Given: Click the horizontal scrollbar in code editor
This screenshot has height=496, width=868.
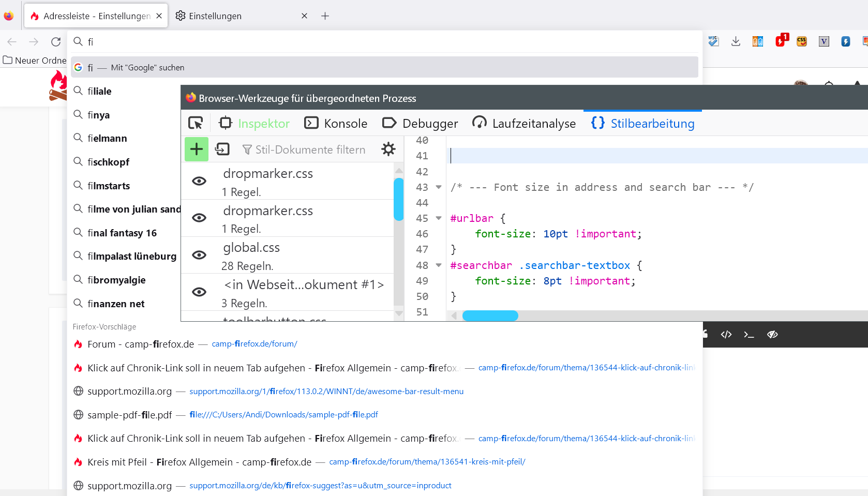Looking at the screenshot, I should [490, 316].
